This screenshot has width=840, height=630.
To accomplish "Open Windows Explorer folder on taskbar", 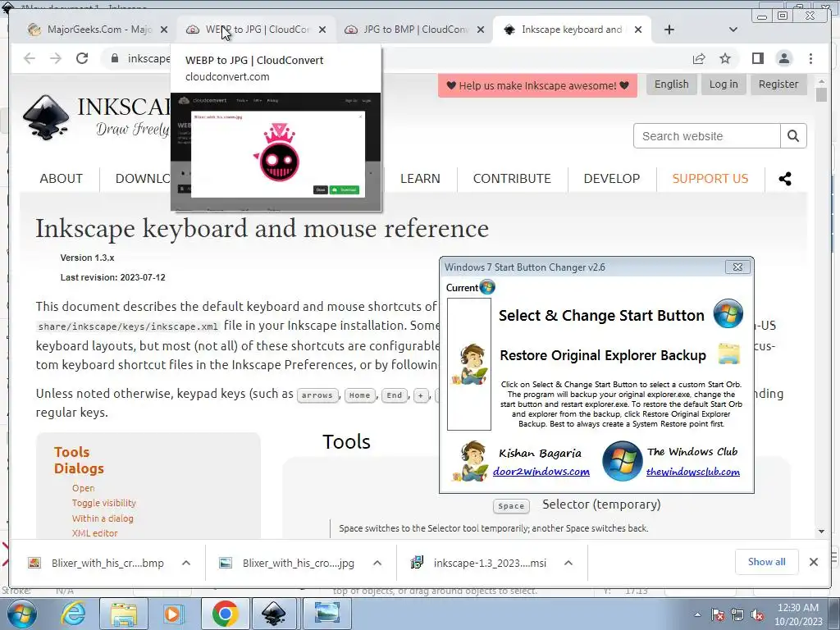I will click(x=124, y=614).
